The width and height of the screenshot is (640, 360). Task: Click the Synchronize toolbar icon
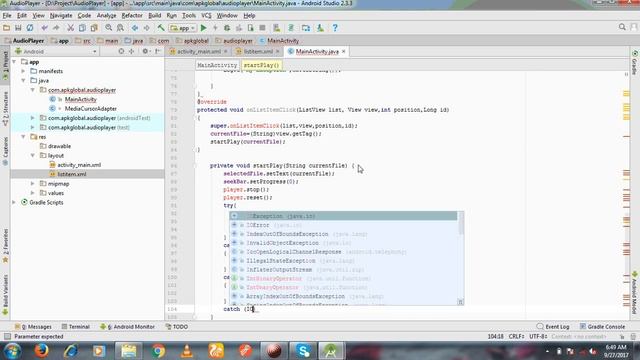tap(30, 28)
